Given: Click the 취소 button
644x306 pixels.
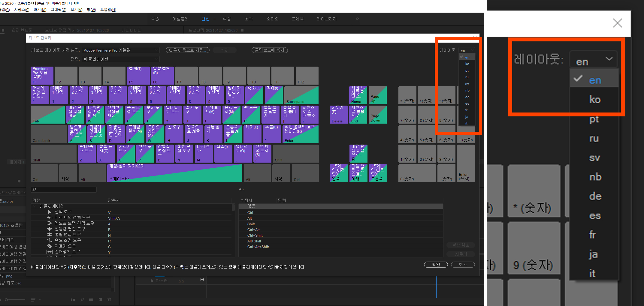Looking at the screenshot, I should click(463, 264).
